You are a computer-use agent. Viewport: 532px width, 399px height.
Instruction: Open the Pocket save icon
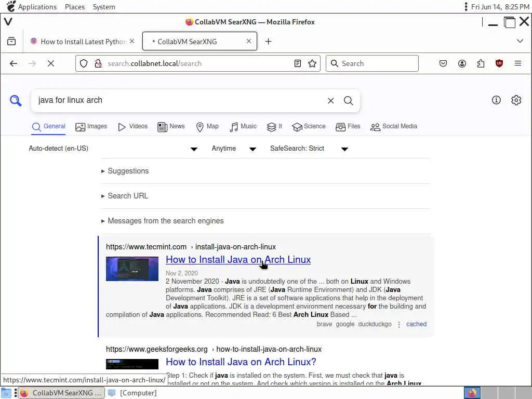(x=443, y=63)
